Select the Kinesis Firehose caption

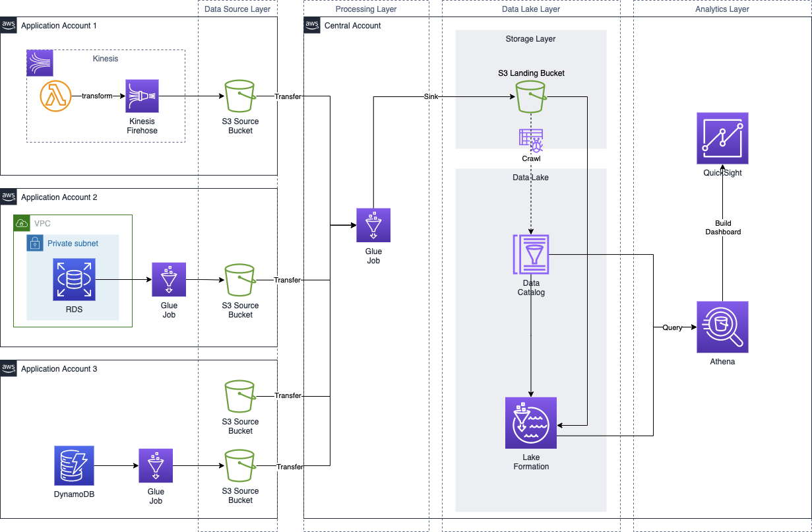tap(142, 126)
